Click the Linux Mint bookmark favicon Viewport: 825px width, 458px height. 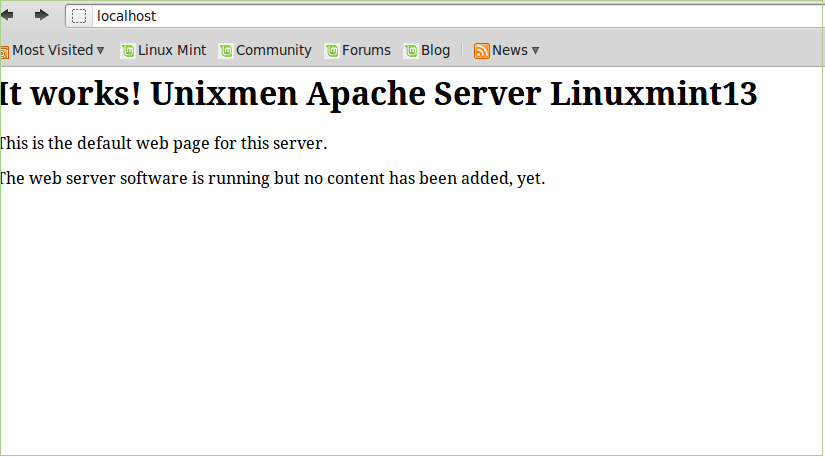(128, 51)
